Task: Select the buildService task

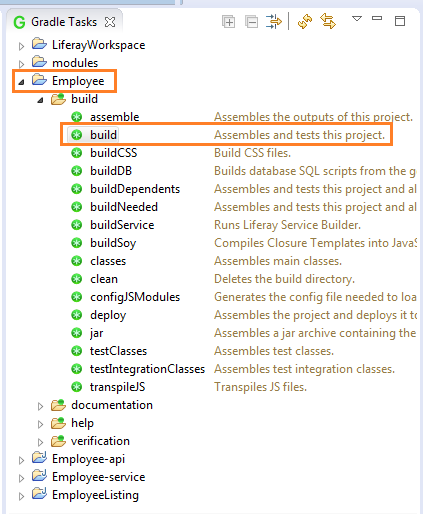Action: pos(122,225)
